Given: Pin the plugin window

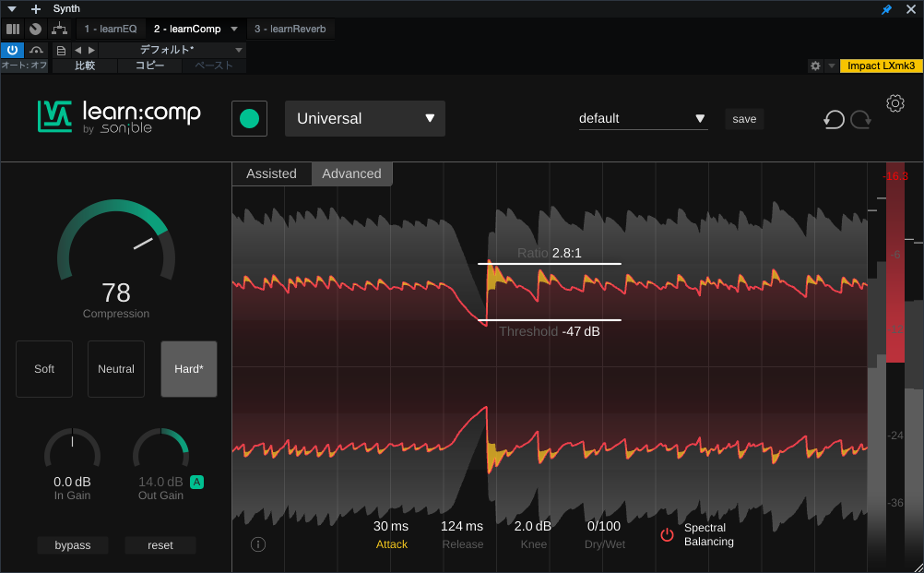Looking at the screenshot, I should pos(887,8).
